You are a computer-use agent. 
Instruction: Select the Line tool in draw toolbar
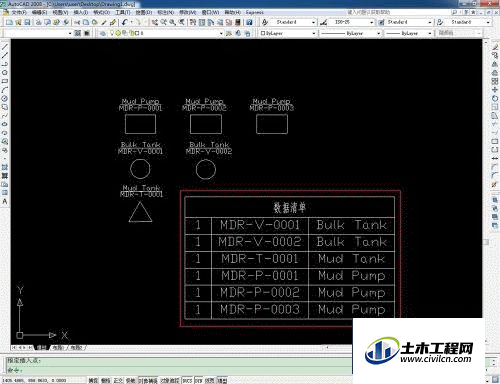point(5,47)
